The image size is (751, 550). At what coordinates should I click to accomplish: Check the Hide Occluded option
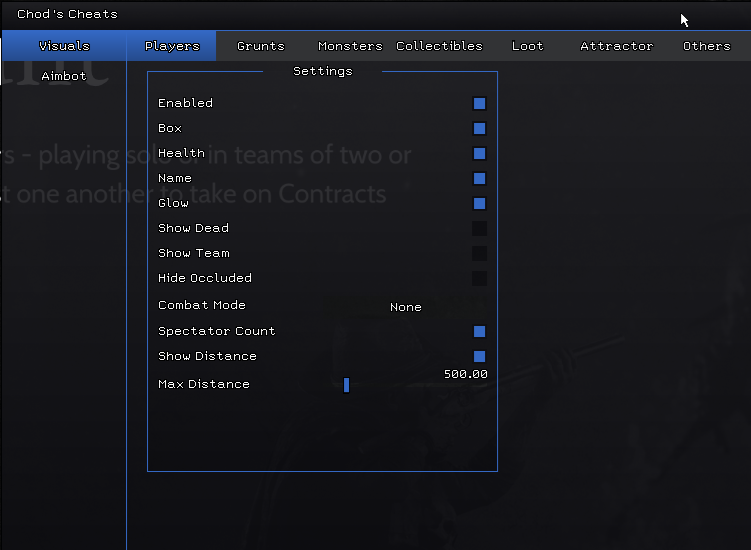tap(479, 278)
